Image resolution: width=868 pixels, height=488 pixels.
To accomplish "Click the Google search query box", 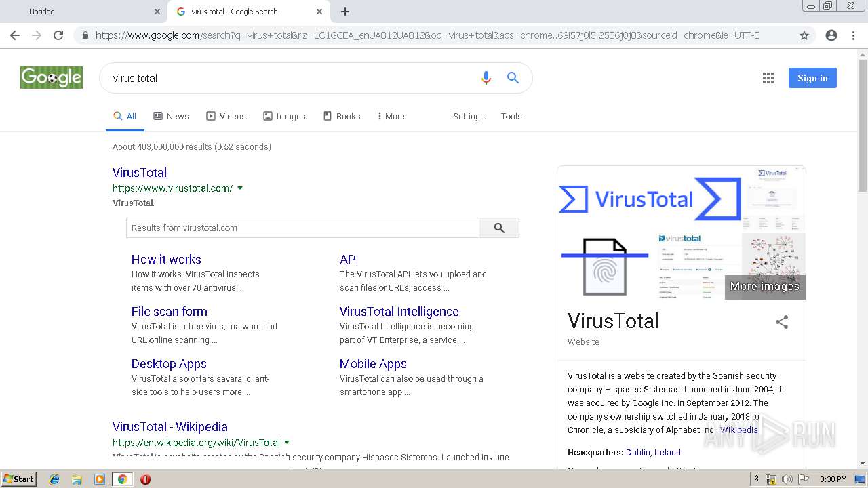I will 292,78.
